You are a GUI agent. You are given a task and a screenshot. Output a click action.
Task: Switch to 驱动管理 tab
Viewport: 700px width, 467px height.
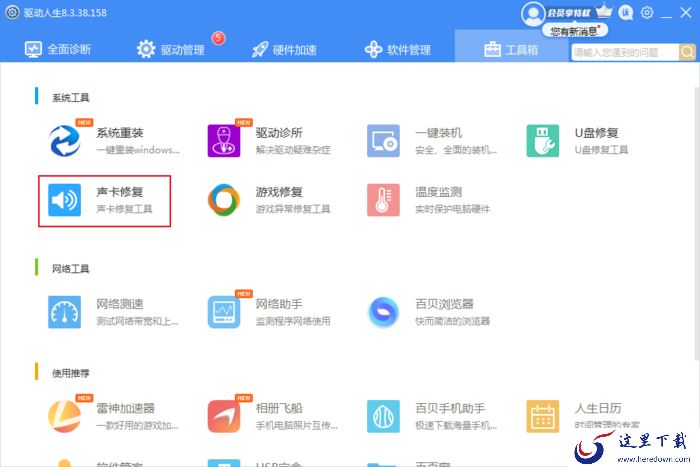point(171,49)
